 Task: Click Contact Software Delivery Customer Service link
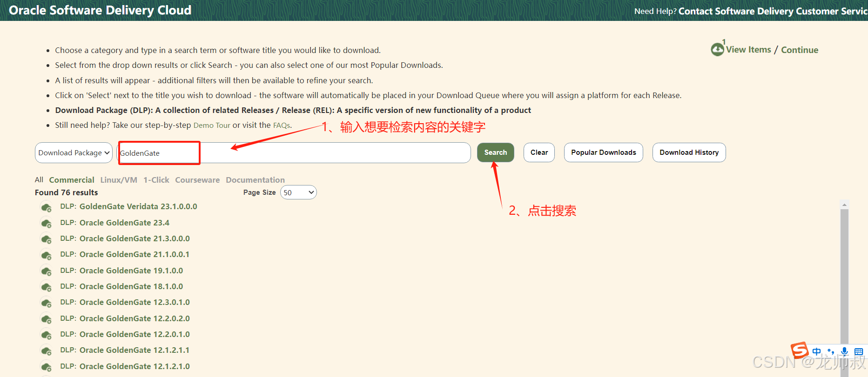[773, 11]
